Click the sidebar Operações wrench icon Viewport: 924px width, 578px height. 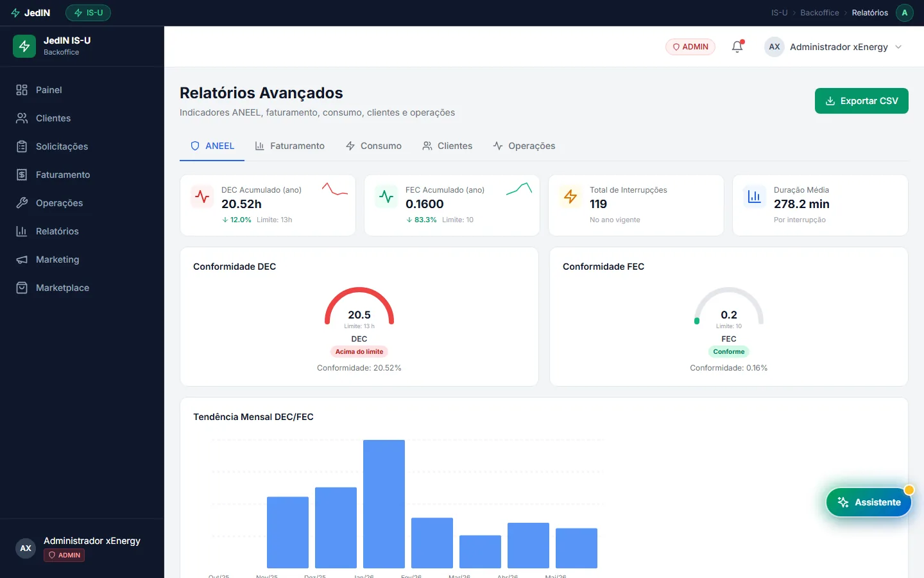(x=22, y=203)
